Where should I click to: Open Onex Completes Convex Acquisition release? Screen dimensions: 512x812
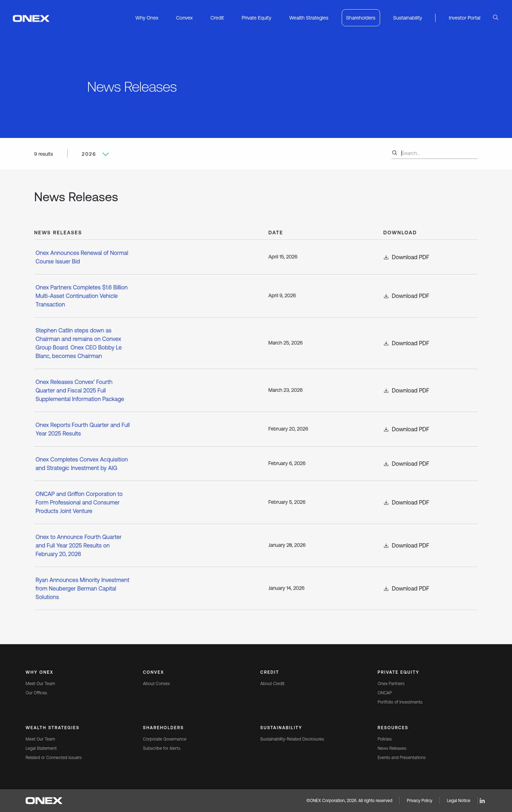tap(81, 464)
